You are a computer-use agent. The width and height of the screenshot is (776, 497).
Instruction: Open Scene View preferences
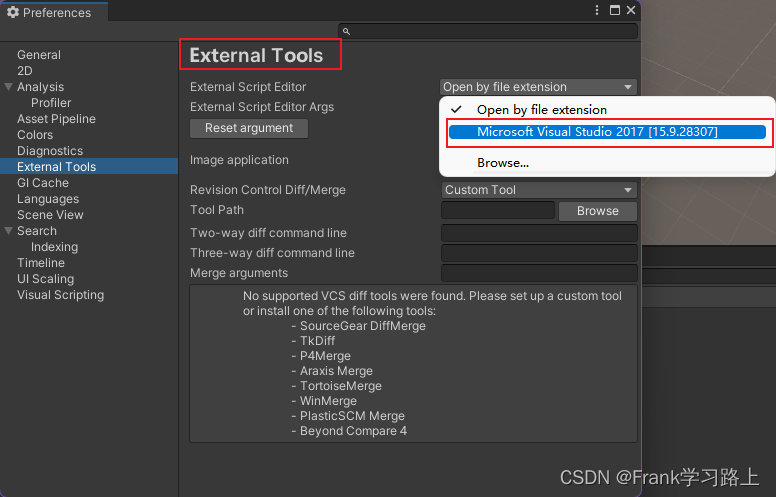[x=50, y=215]
